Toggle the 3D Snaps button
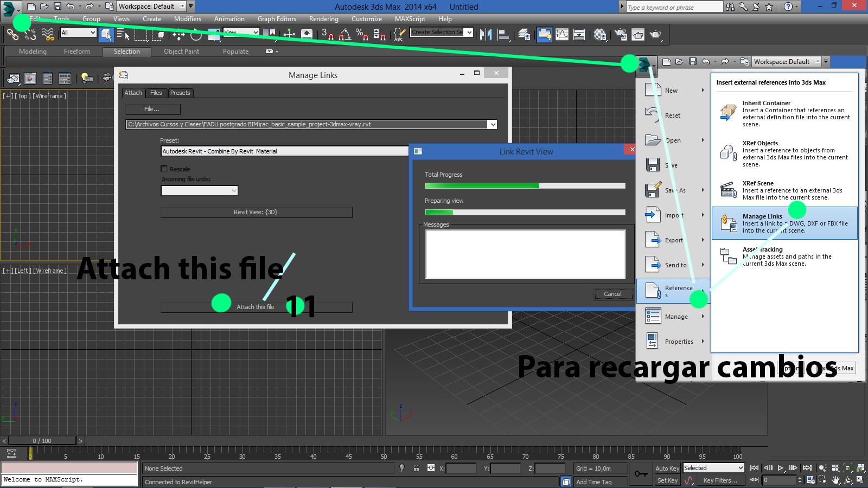The width and height of the screenshot is (868, 488). pos(327,35)
